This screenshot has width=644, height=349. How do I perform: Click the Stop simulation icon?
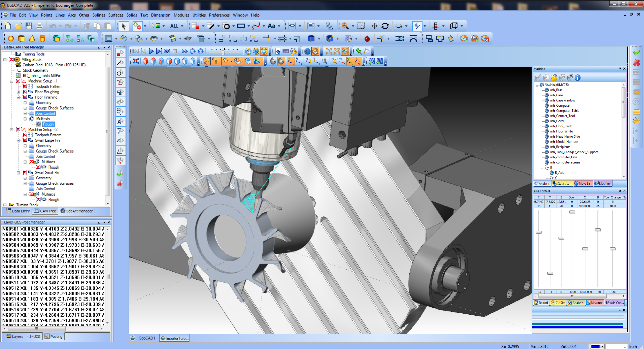click(x=175, y=51)
